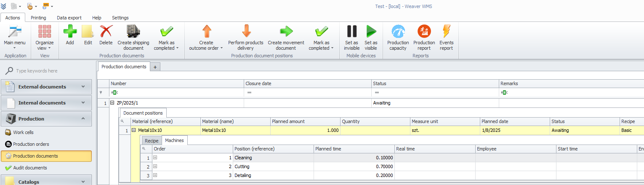
Task: Click search icon in Document positions grid
Action: pyautogui.click(x=122, y=121)
